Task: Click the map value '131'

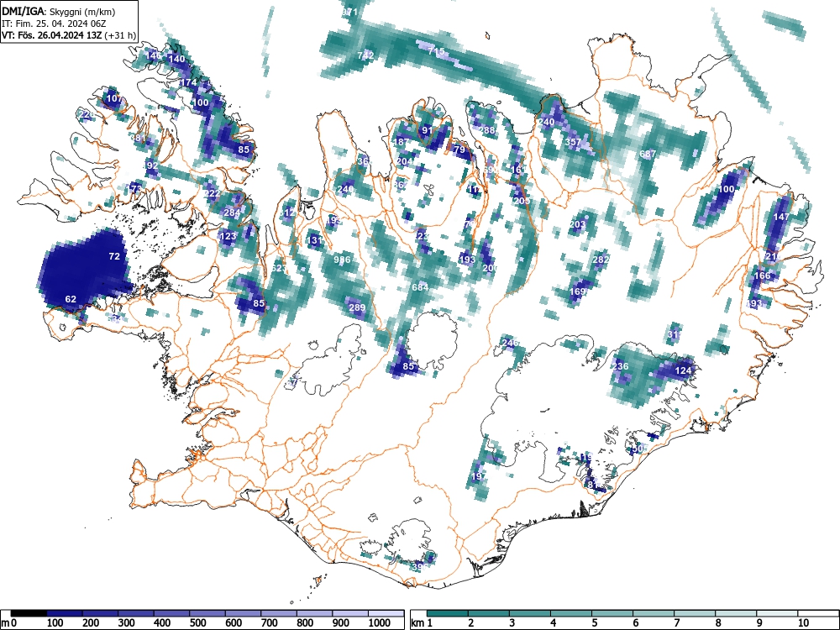Action: point(314,240)
